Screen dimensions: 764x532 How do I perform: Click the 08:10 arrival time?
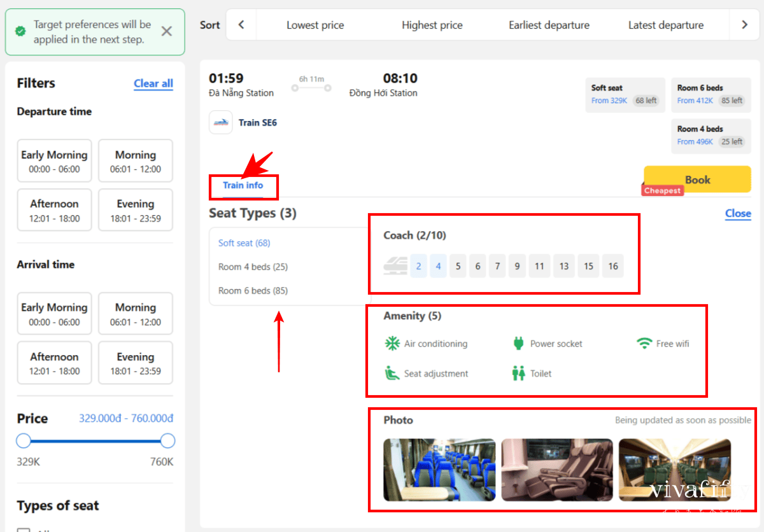coord(400,78)
